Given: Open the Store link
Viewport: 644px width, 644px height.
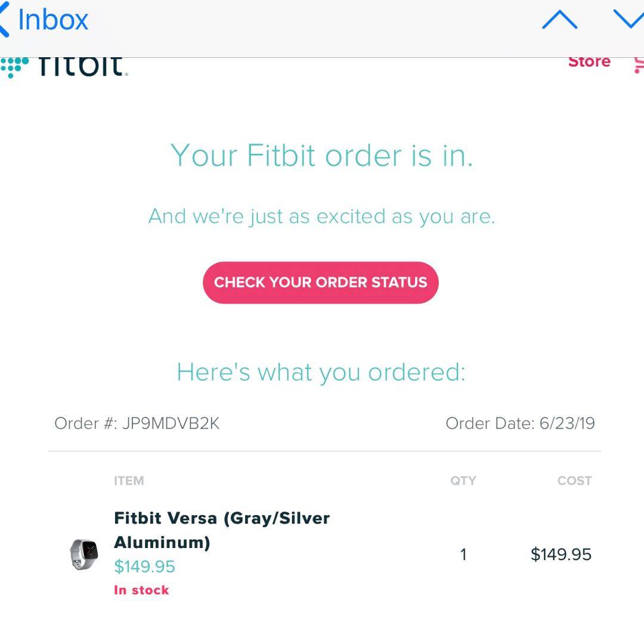Looking at the screenshot, I should (x=589, y=62).
